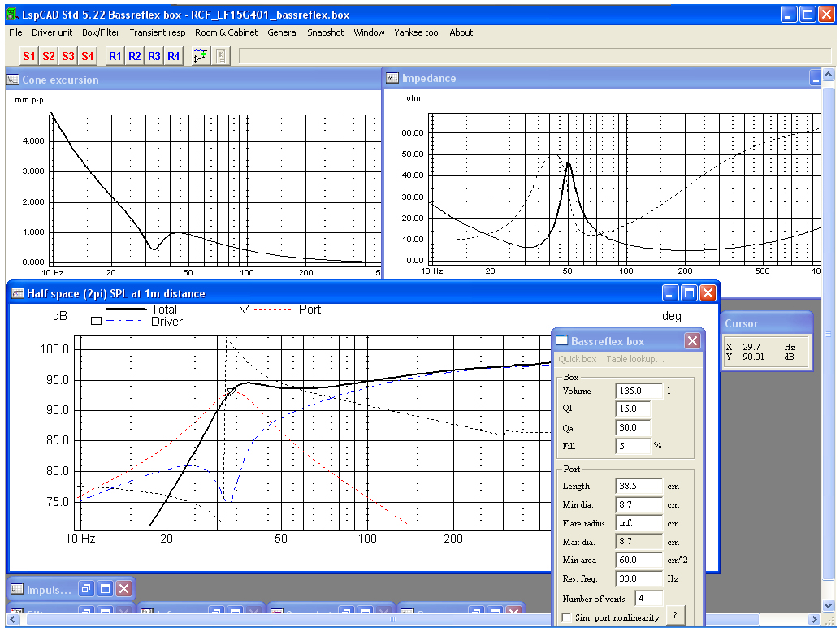Click the filter circuit toolbar icon

tap(201, 56)
